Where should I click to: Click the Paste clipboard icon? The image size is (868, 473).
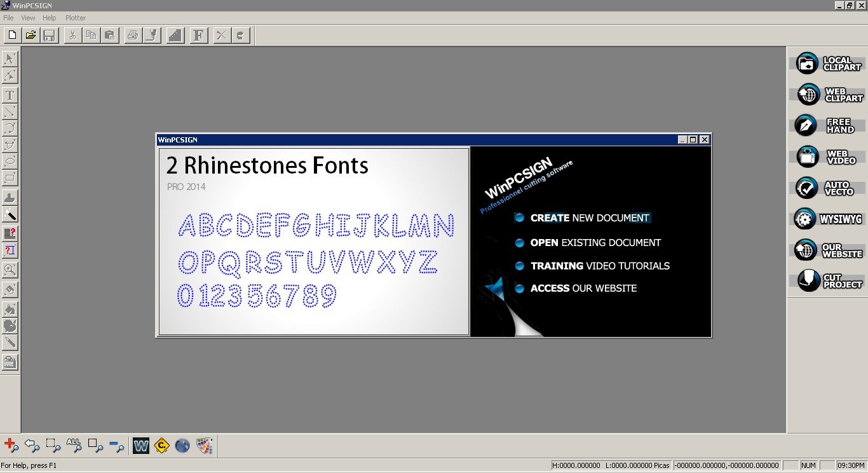(109, 35)
